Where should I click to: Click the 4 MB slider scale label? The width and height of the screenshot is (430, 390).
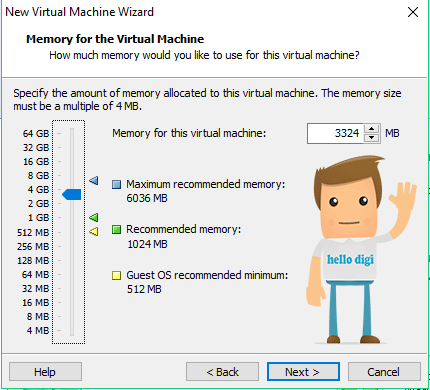38,330
